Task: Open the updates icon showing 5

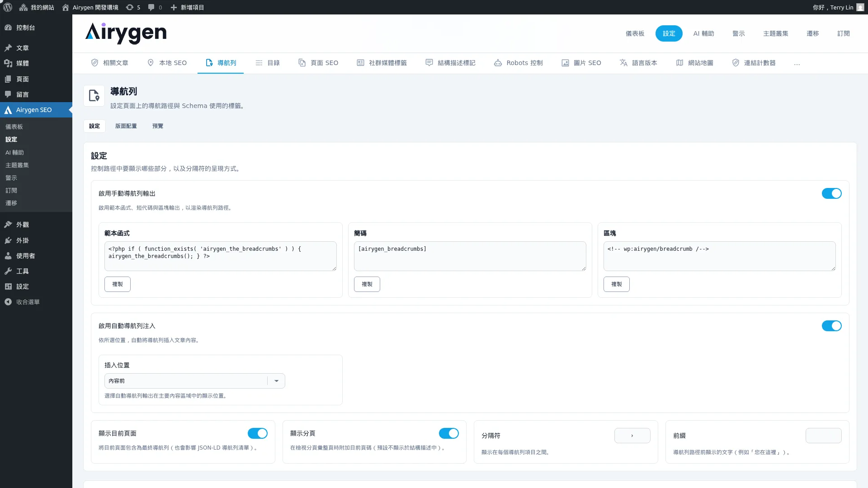Action: (x=130, y=7)
